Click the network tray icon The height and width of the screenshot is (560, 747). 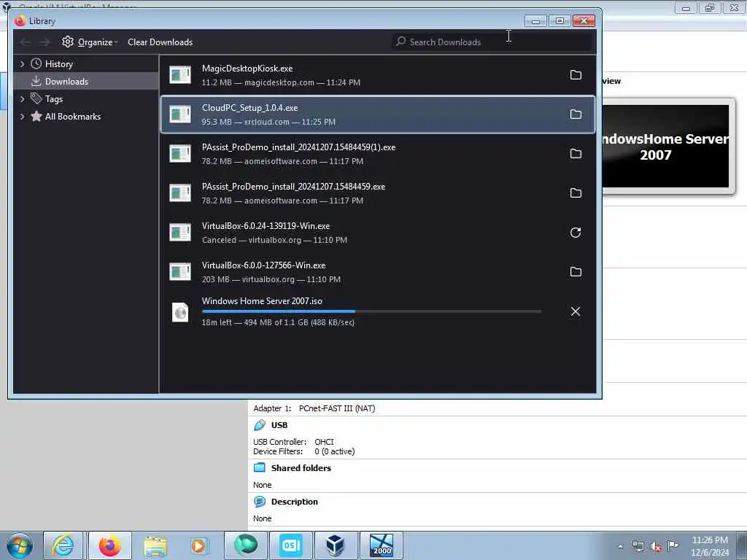tap(638, 547)
